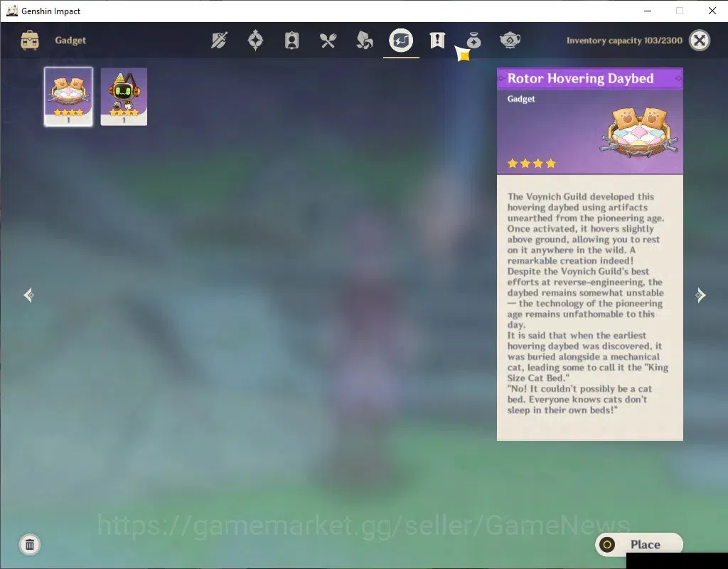The image size is (728, 569).
Task: Click the Place button
Action: 639,544
